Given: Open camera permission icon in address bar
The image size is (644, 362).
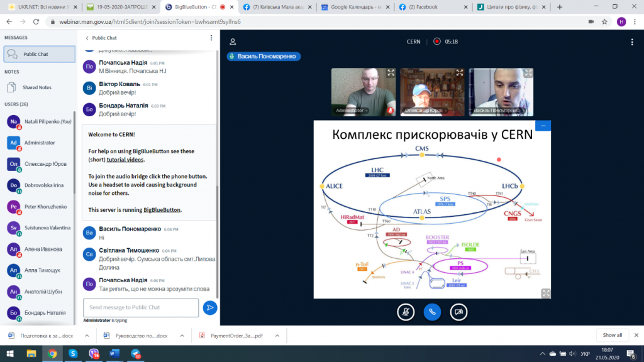Looking at the screenshot, I should point(591,22).
